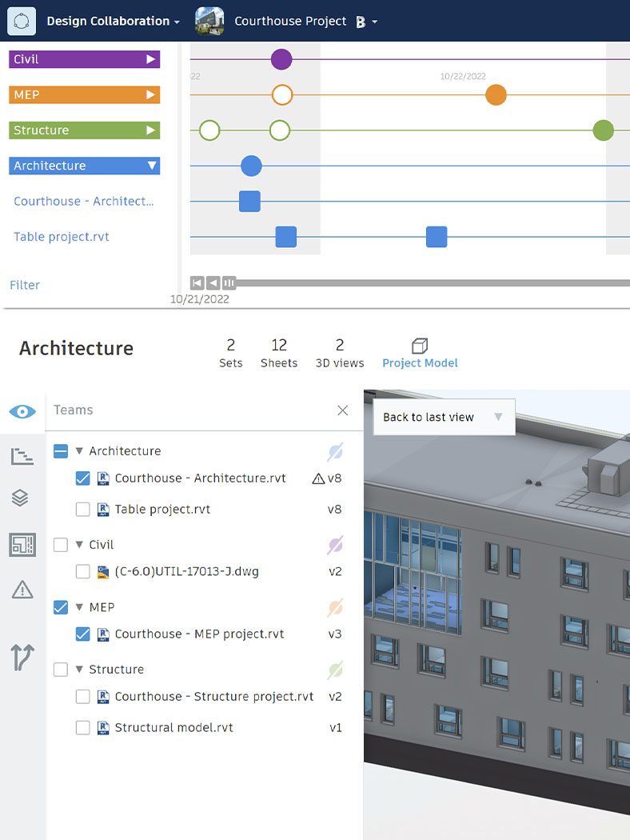Check the Structure team checkbox
This screenshot has width=630, height=840.
[61, 669]
